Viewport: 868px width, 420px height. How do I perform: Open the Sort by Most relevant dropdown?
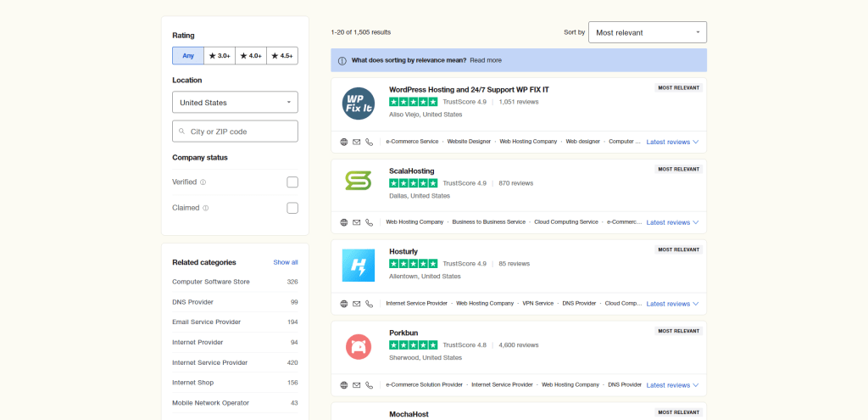(648, 32)
